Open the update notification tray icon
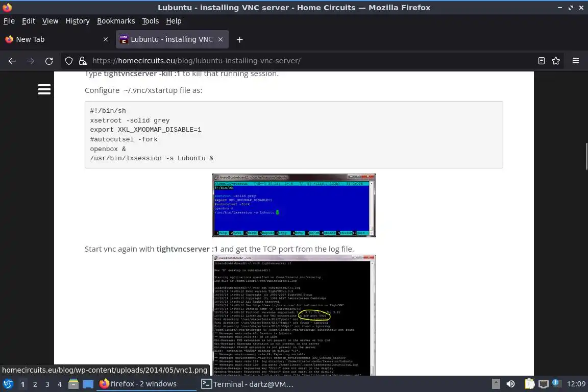The width and height of the screenshot is (588, 392). 556,383
